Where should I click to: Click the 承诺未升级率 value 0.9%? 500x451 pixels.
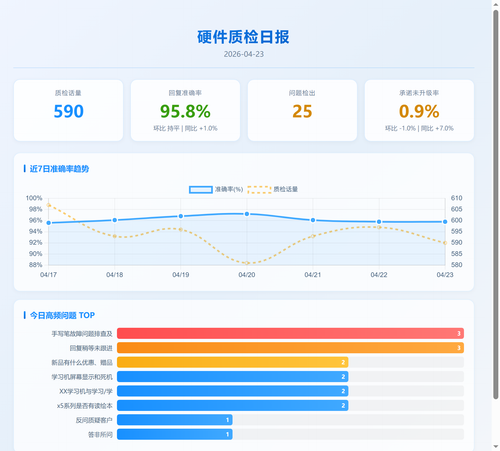click(419, 111)
